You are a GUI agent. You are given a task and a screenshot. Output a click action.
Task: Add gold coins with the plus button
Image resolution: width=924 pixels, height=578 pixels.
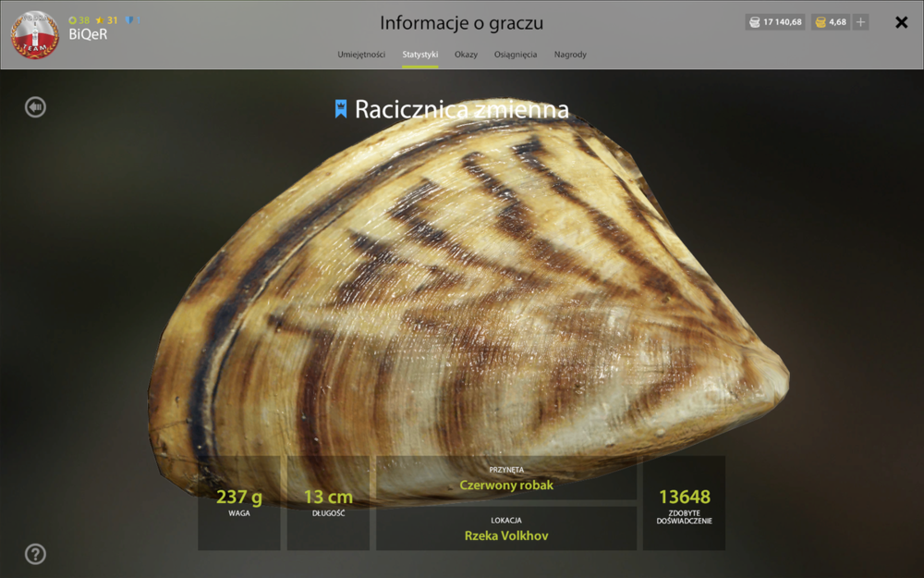(860, 22)
